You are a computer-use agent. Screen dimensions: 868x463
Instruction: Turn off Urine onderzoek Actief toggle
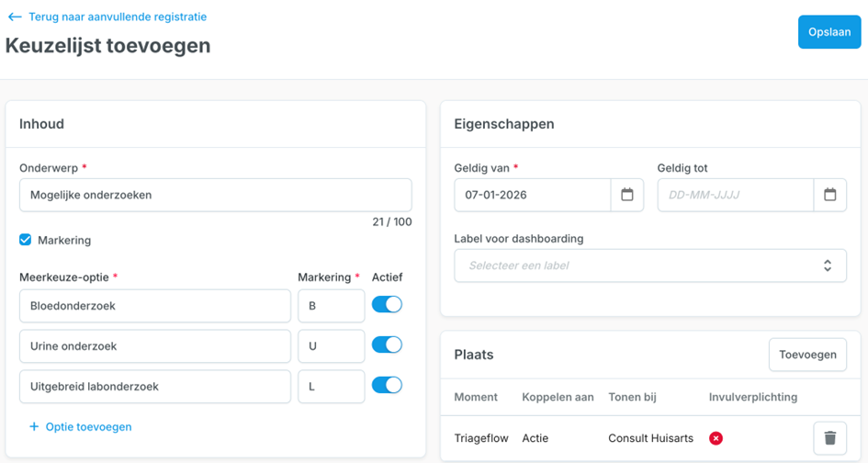[387, 345]
